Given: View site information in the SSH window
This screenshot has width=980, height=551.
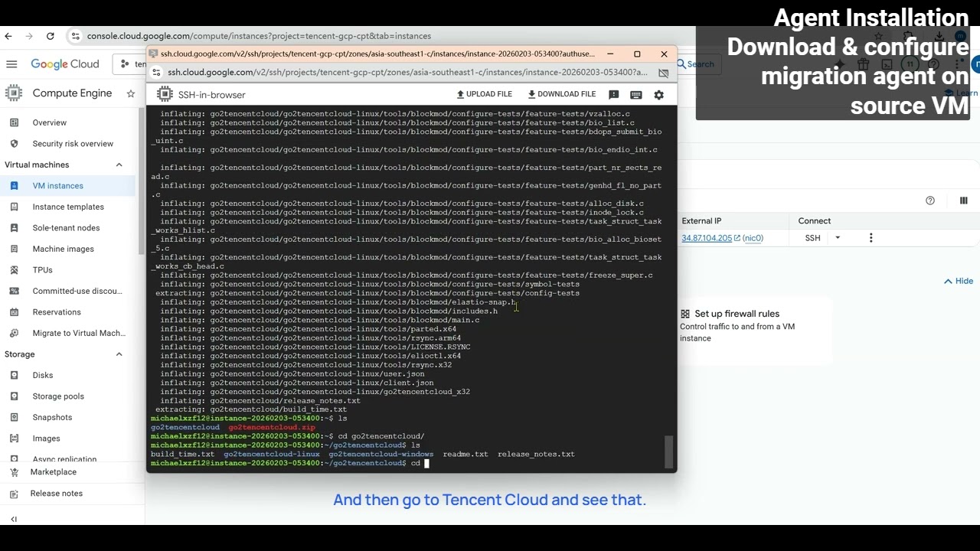Looking at the screenshot, I should [156, 72].
